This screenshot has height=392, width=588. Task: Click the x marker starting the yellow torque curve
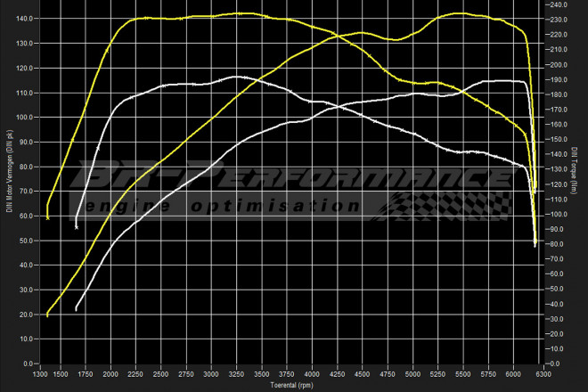coord(48,216)
